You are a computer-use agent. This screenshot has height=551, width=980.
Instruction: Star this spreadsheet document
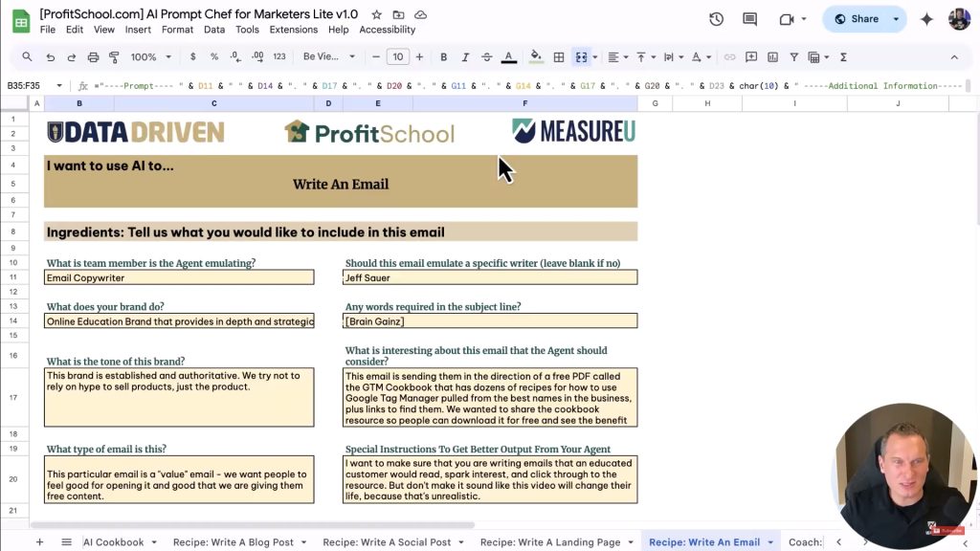coord(376,14)
